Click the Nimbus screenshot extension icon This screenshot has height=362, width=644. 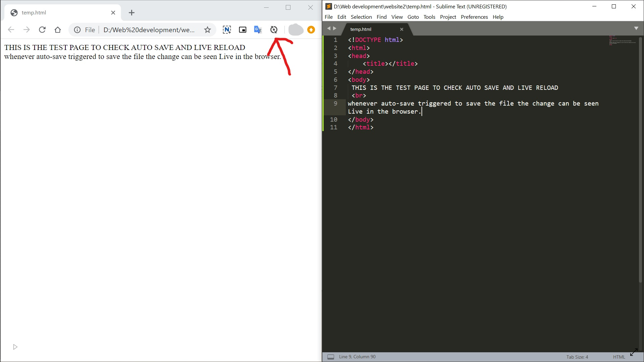227,29
